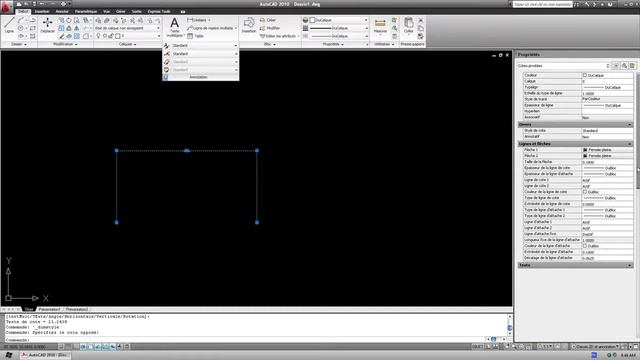
Task: Click the multileader style icon in Annotation flyout
Action: [x=167, y=62]
